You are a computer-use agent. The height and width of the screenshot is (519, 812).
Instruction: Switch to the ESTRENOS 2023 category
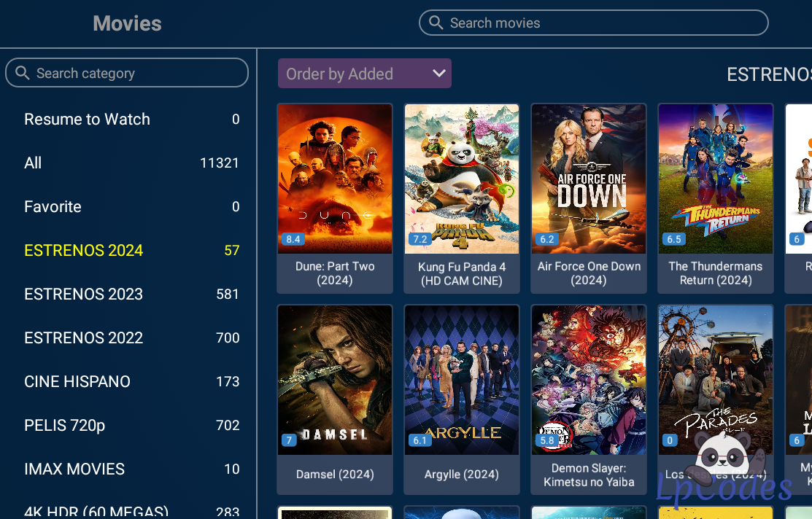pyautogui.click(x=84, y=294)
